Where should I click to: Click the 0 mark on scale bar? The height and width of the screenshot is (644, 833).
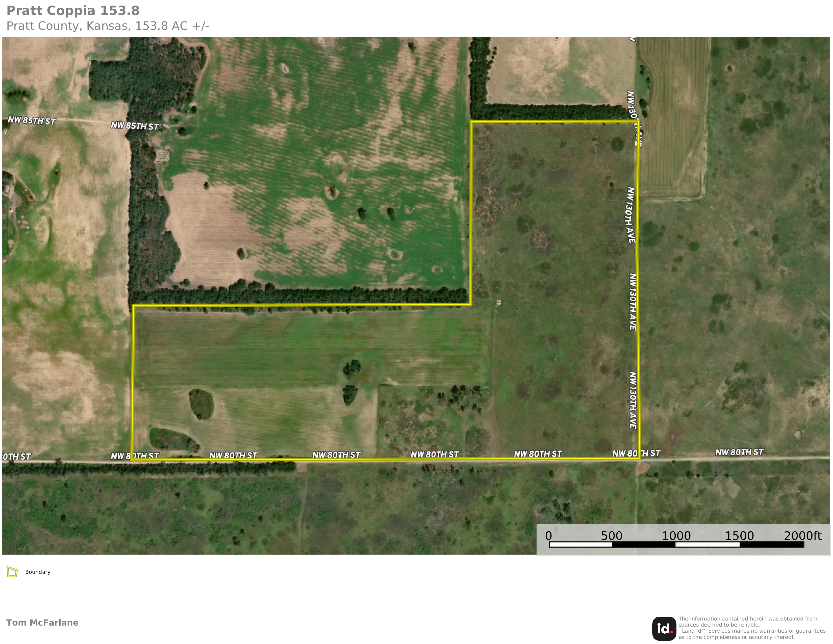(548, 536)
